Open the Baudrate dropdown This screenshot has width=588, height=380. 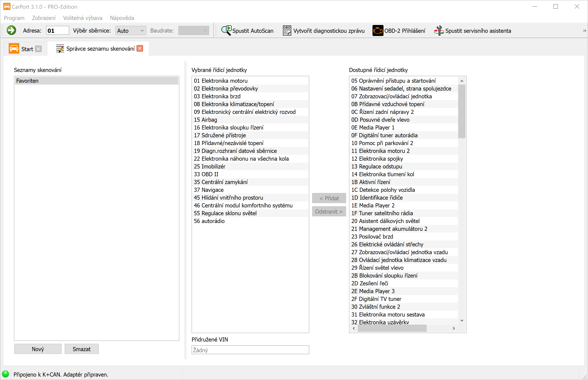(193, 31)
